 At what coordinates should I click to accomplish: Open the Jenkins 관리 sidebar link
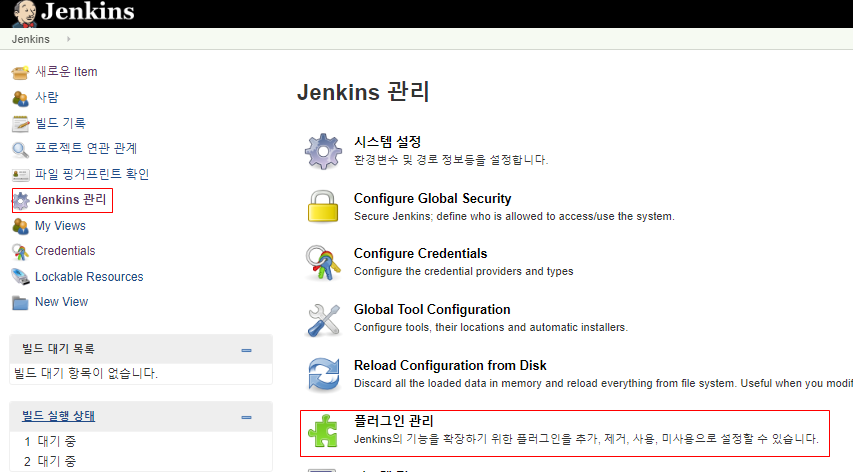tap(71, 200)
